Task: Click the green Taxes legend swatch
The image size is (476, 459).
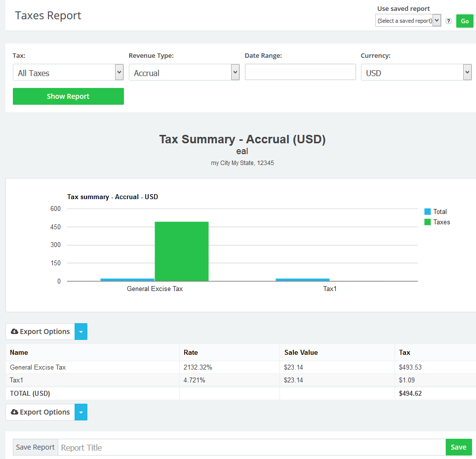Action: 428,222
